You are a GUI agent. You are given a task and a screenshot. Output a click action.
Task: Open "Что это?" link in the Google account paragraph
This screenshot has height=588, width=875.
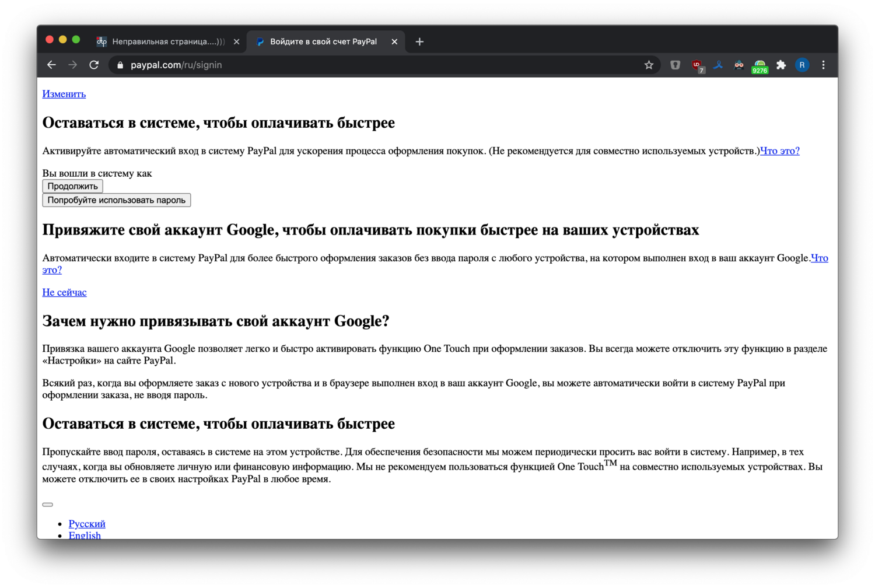[x=820, y=258]
